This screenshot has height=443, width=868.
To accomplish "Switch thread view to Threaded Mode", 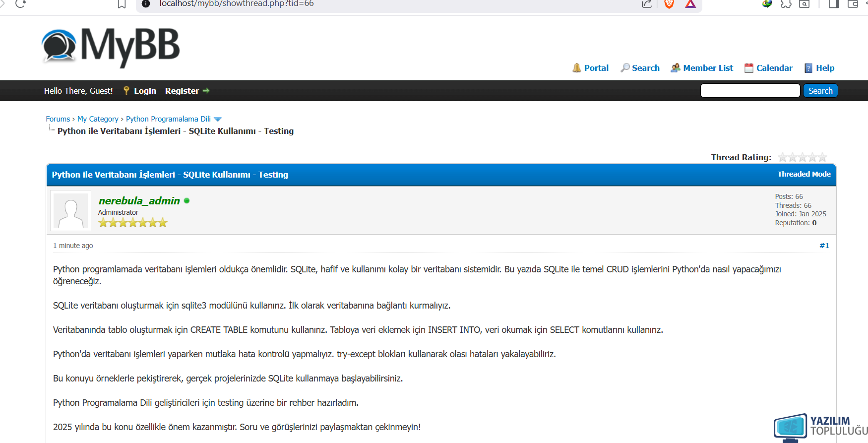I will [804, 174].
